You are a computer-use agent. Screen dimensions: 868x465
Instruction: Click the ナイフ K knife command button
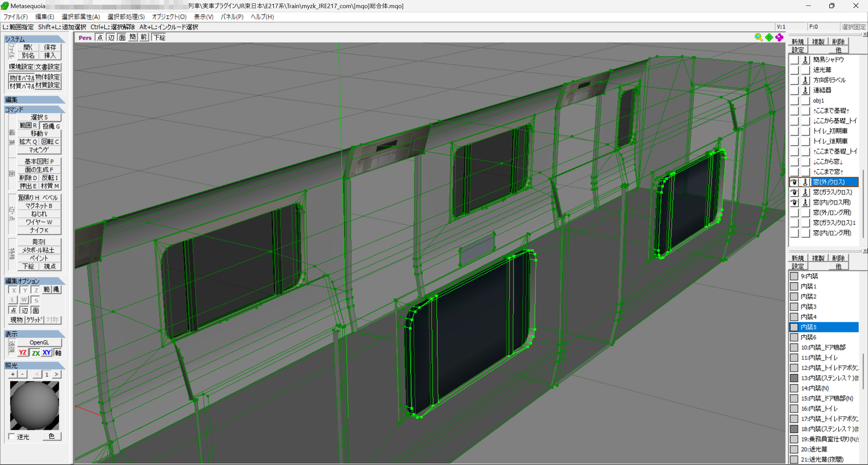pos(39,230)
